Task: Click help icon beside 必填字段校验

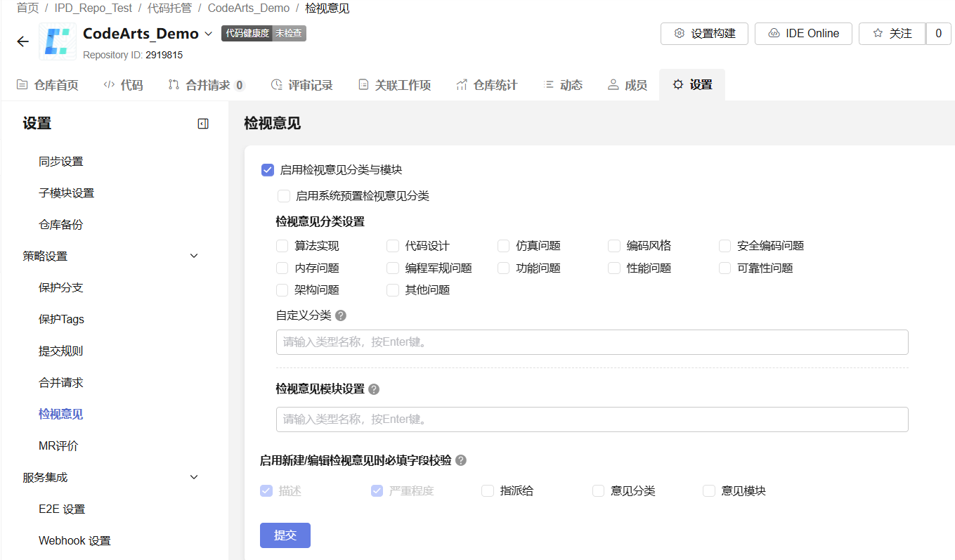Action: (x=461, y=460)
